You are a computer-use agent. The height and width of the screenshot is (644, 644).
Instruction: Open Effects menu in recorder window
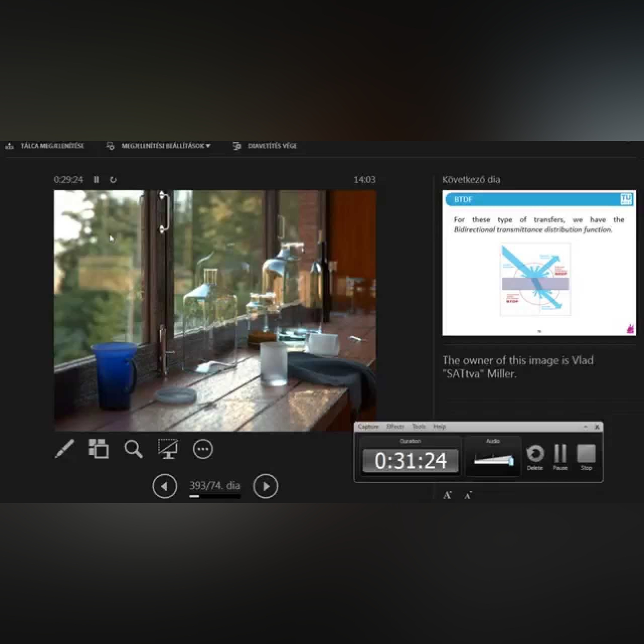395,427
